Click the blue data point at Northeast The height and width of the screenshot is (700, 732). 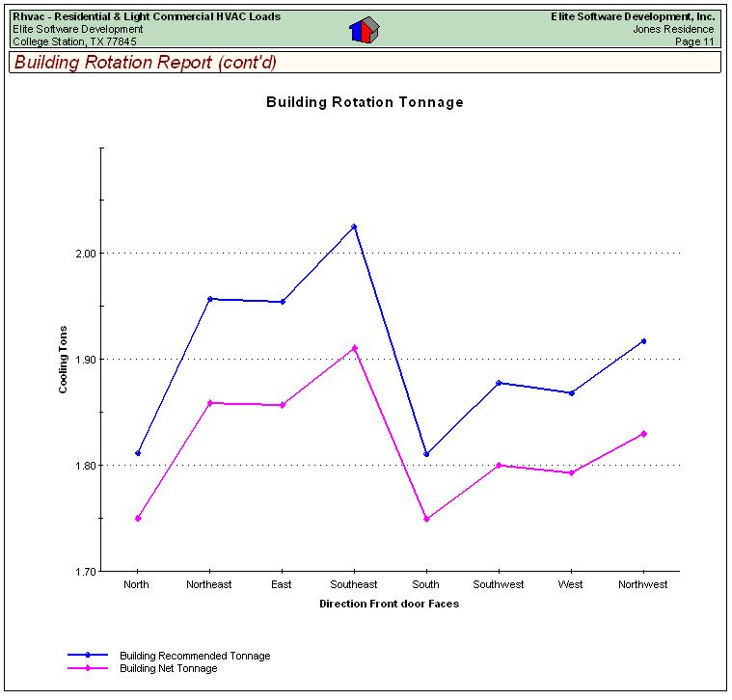pyautogui.click(x=209, y=299)
